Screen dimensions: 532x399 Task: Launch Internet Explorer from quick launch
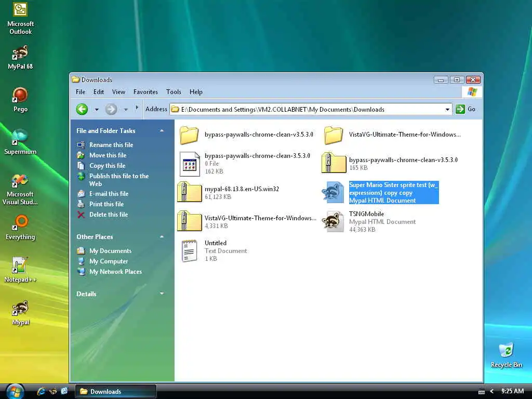pyautogui.click(x=42, y=391)
